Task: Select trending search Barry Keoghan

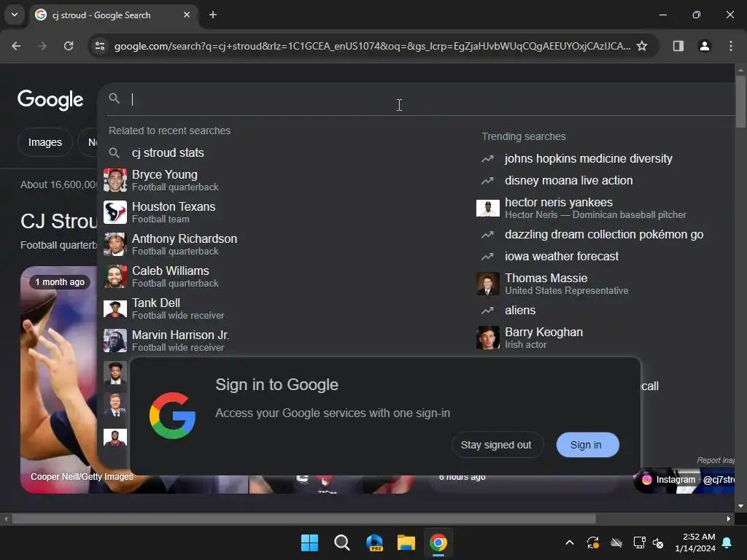Action: (x=543, y=338)
